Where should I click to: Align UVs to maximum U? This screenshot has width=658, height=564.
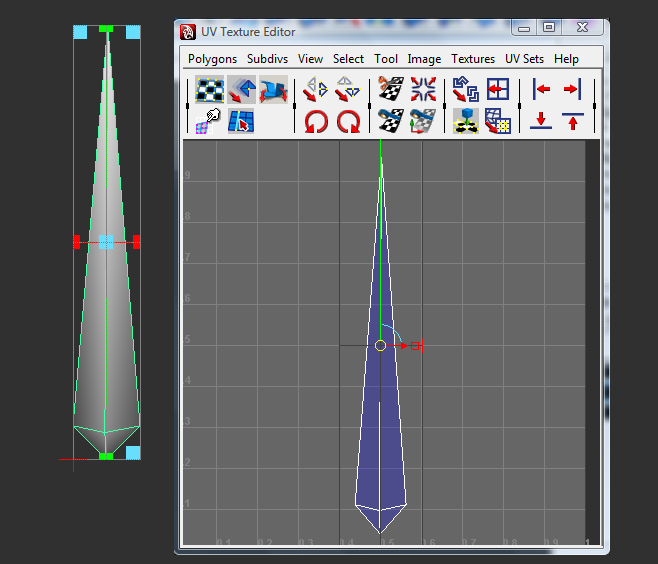coord(572,90)
